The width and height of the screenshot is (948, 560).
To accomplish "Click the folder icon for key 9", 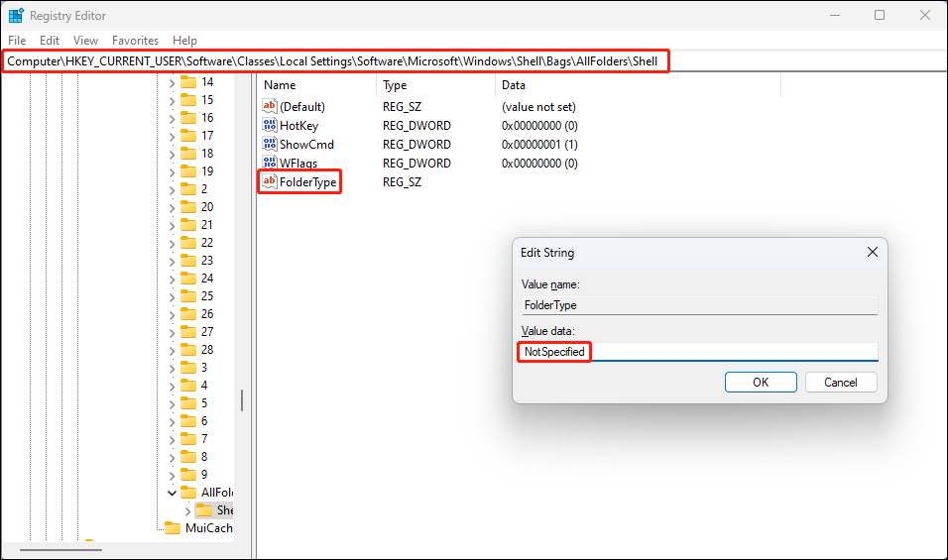I will 188,474.
